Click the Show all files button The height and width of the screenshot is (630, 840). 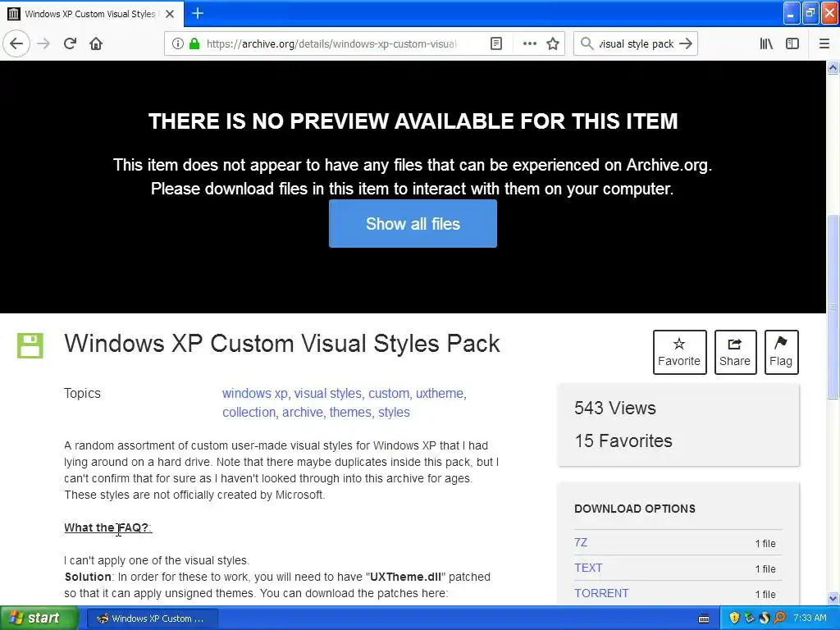click(x=413, y=223)
